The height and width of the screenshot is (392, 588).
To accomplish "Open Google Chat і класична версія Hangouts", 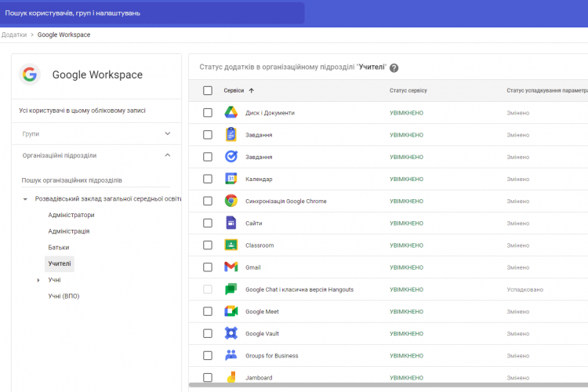I will pos(299,289).
